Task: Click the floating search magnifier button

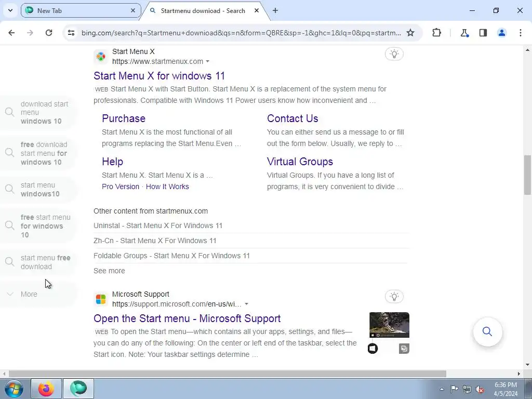Action: (487, 331)
